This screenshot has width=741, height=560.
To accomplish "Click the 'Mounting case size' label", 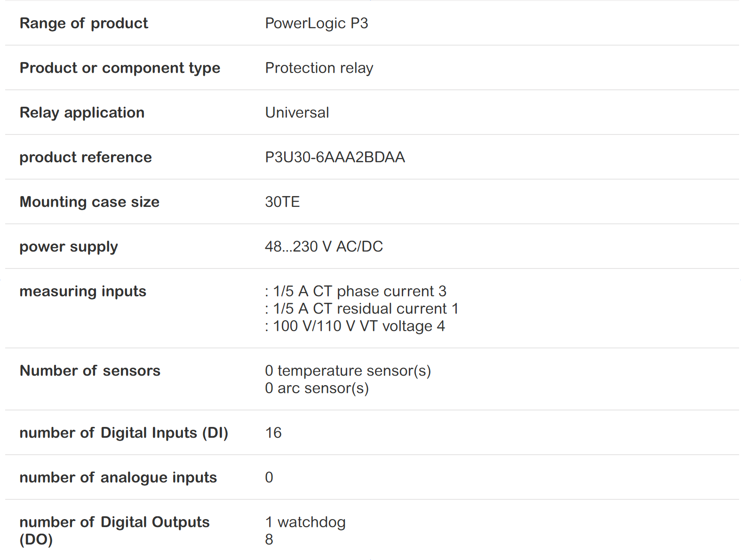I will (x=89, y=202).
